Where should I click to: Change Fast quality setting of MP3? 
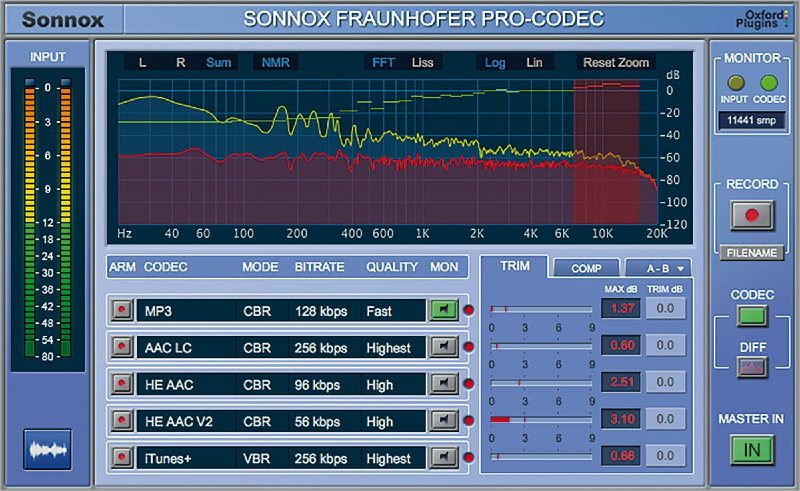coord(393,310)
